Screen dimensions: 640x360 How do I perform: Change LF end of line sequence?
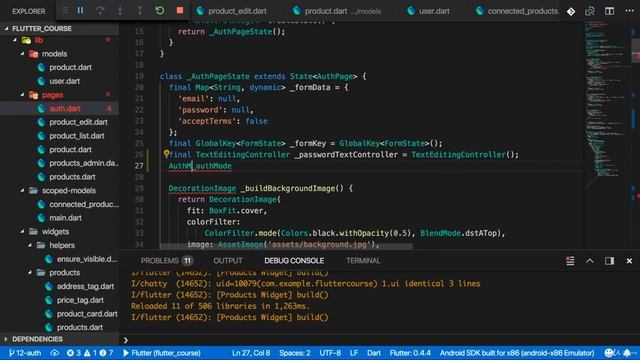point(354,353)
